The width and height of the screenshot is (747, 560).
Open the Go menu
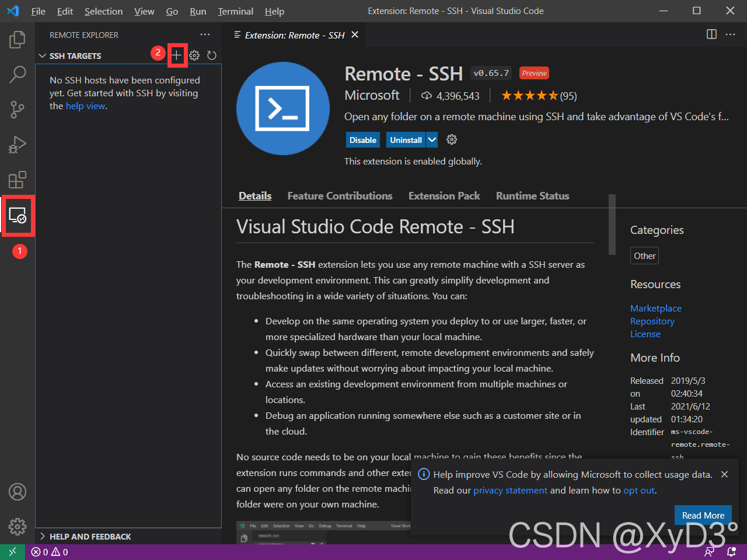(172, 11)
